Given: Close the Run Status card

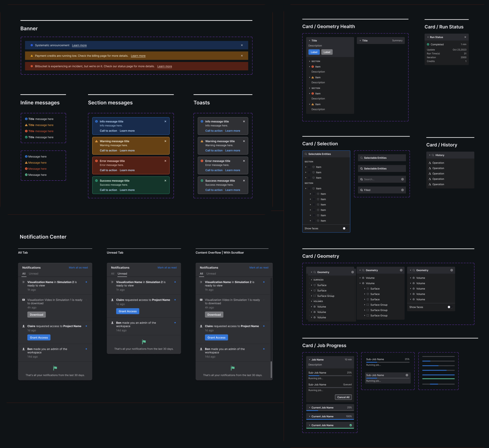Looking at the screenshot, I should pos(465,37).
